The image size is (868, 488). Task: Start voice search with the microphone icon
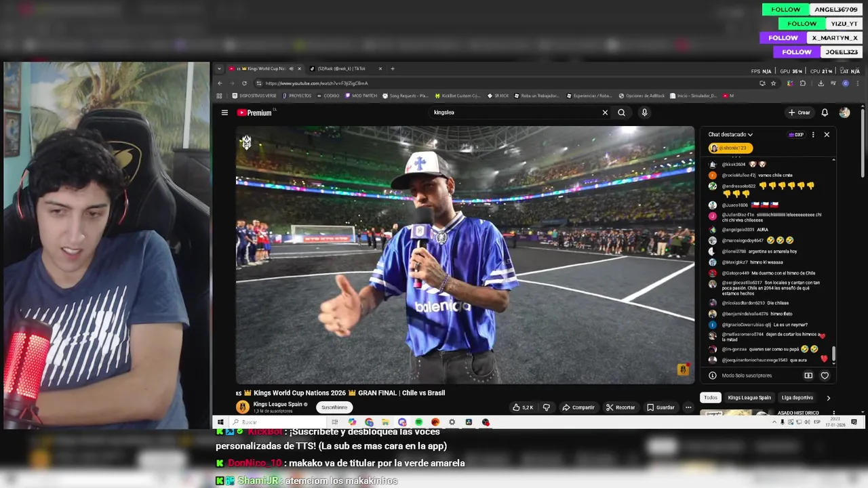(644, 113)
